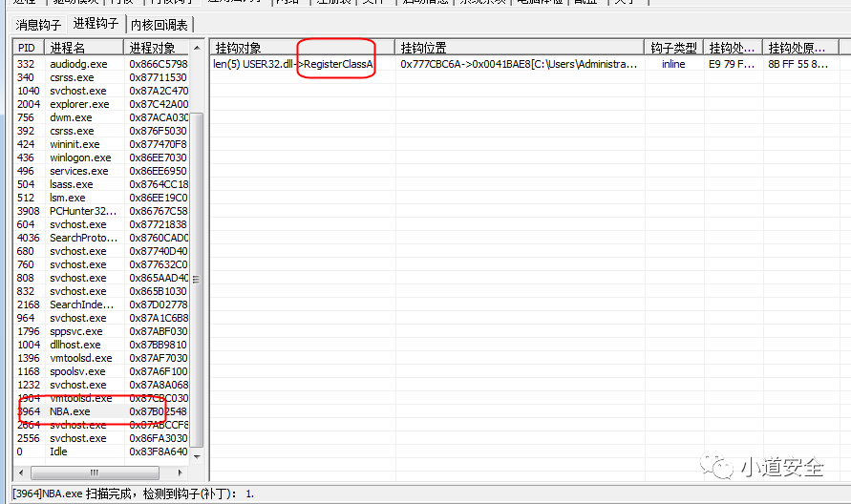Click process list scroll-down arrow

[x=197, y=457]
